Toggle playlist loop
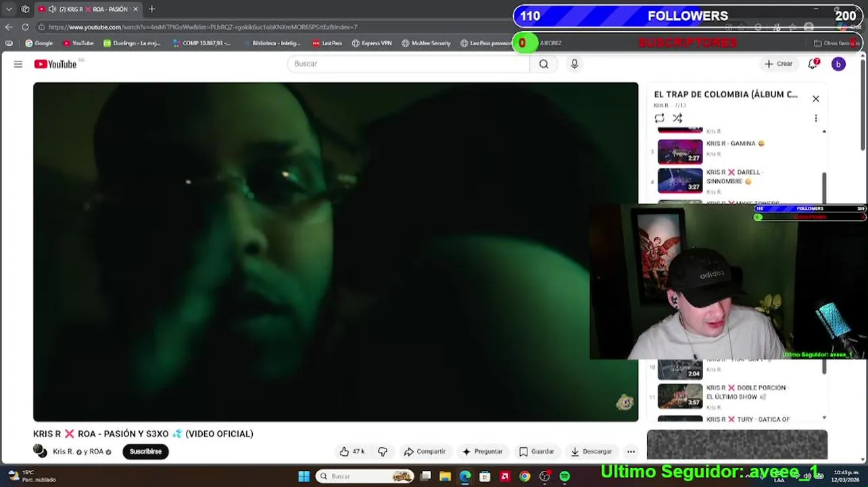Screen dimensions: 868x487 coord(659,118)
